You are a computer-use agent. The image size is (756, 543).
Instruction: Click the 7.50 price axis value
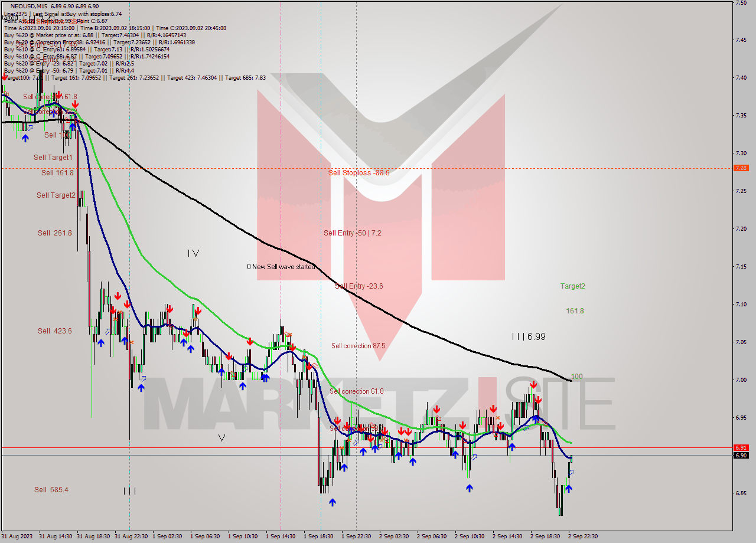point(741,2)
